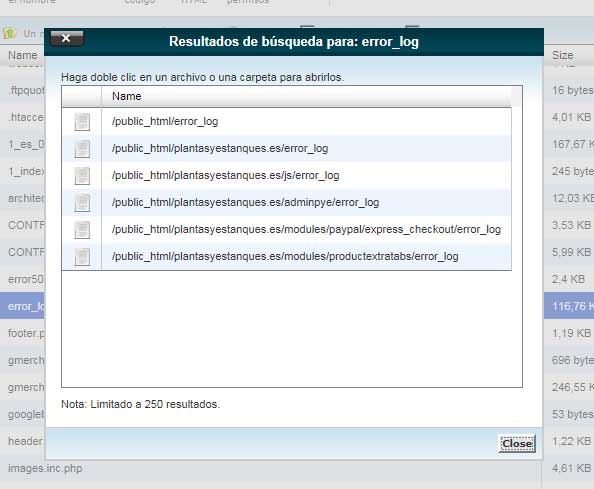The image size is (594, 489).
Task: Click the background Name column header
Action: [23, 55]
